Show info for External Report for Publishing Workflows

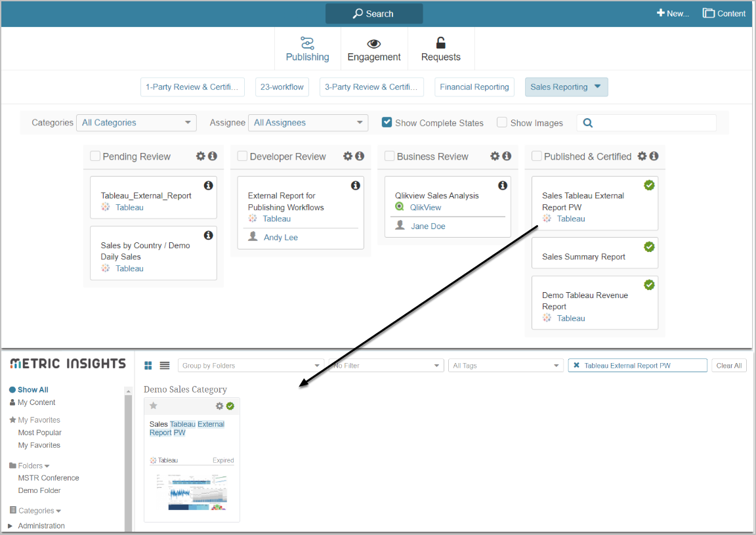pyautogui.click(x=355, y=185)
